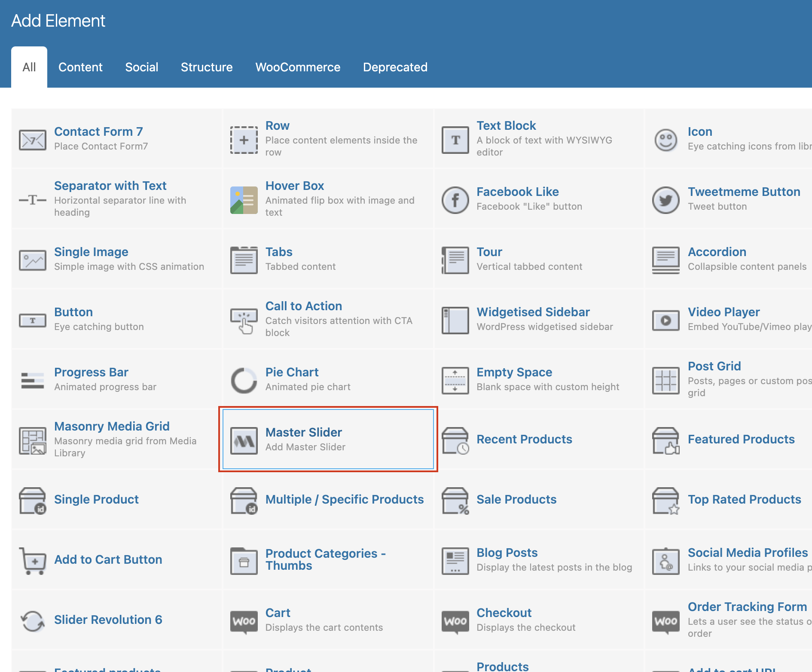Click the Tweetmeme bird icon

click(666, 200)
